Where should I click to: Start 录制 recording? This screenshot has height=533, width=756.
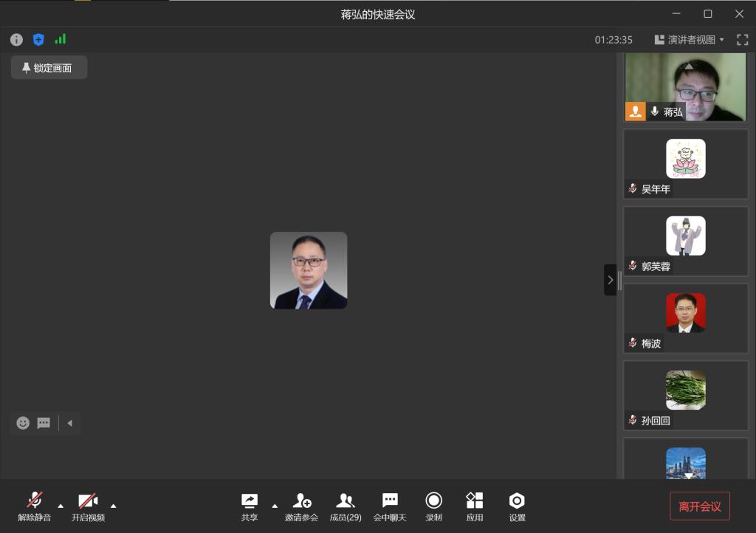[x=433, y=506]
